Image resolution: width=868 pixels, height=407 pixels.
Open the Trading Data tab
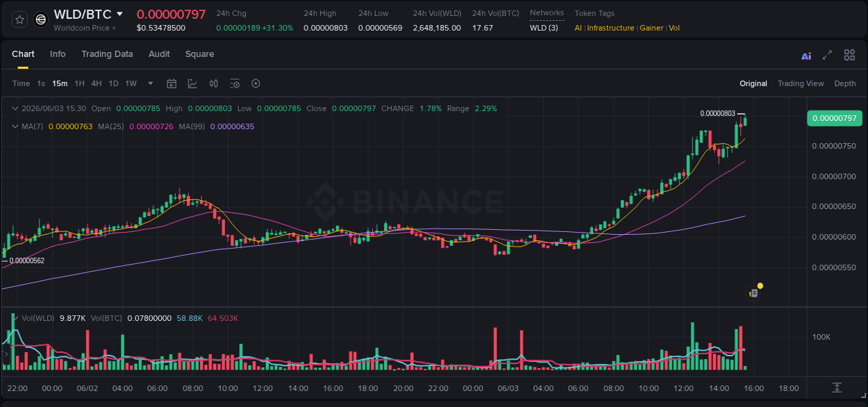tap(107, 54)
